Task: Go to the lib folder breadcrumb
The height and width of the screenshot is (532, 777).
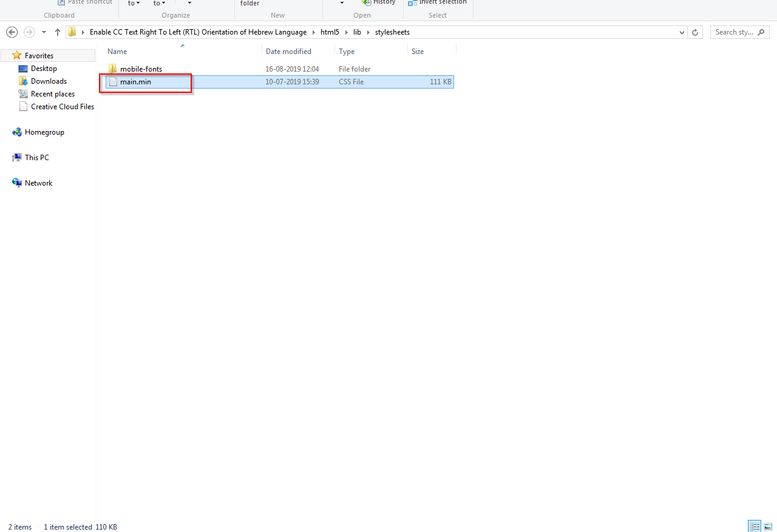Action: (357, 32)
